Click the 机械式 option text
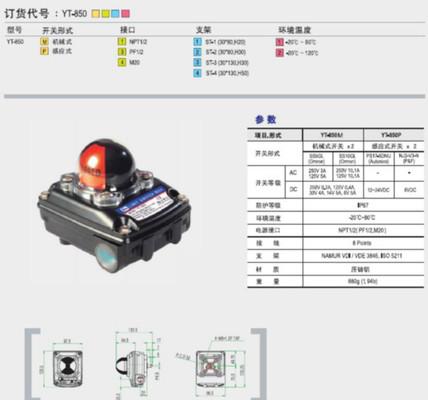The width and height of the screenshot is (428, 400). coord(62,42)
